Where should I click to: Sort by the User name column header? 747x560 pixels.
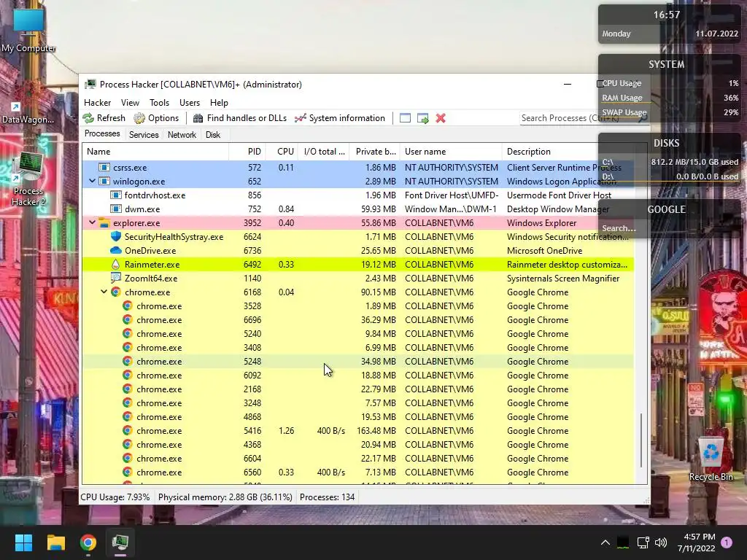(451, 152)
